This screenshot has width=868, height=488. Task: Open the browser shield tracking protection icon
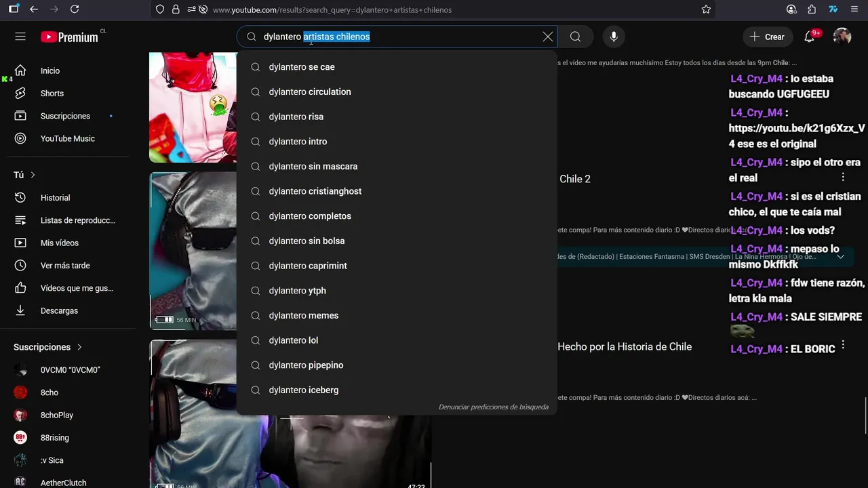[x=160, y=9]
